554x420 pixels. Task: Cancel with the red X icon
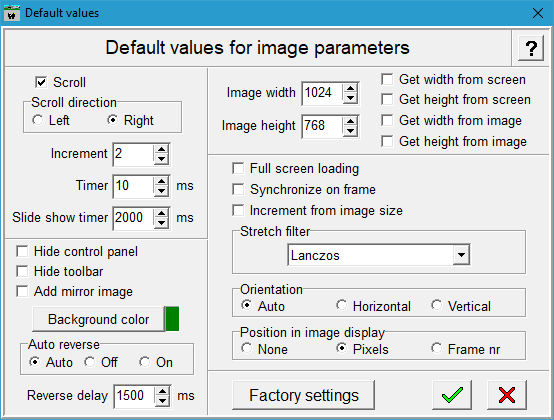click(x=507, y=395)
